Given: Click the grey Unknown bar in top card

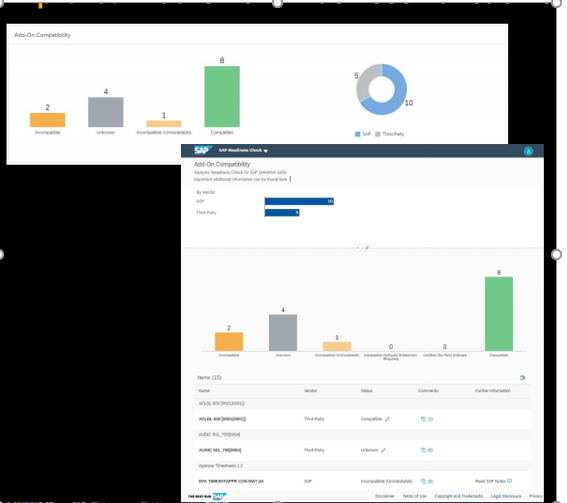Looking at the screenshot, I should click(x=106, y=112).
